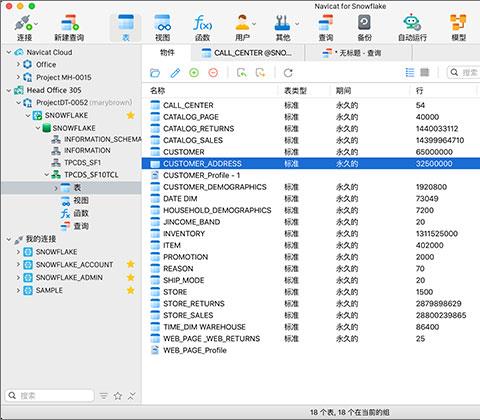Switch to the 物件 (Objects) tab

167,53
